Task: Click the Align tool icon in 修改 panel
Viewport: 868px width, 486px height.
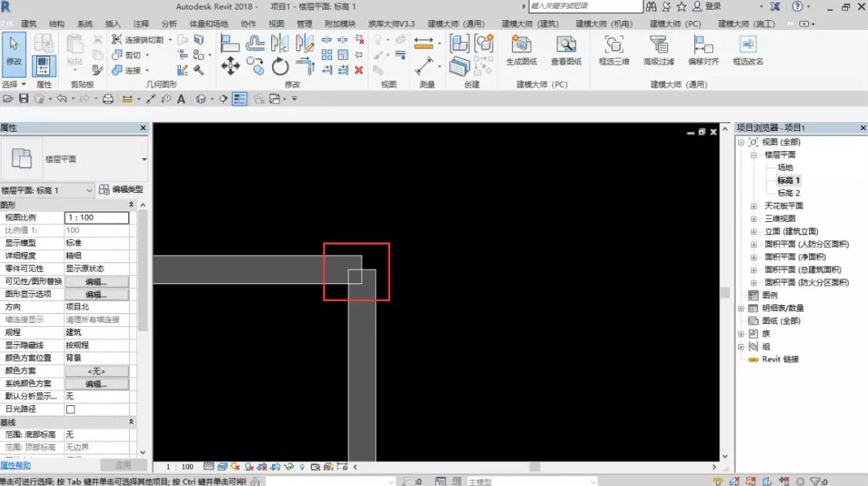Action: click(x=230, y=43)
